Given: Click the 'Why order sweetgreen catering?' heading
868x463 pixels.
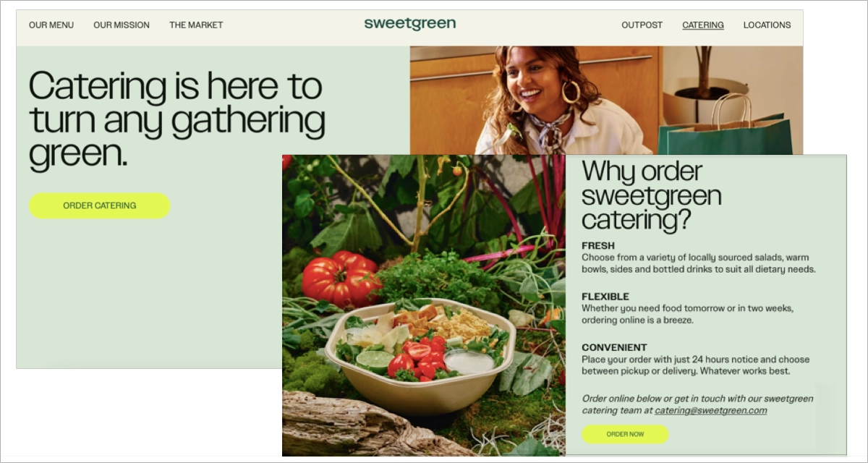Looking at the screenshot, I should (652, 195).
